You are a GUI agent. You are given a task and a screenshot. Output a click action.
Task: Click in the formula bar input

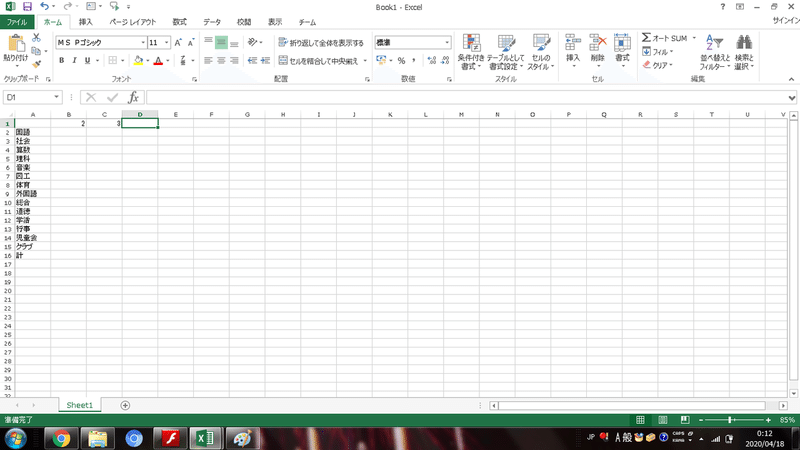point(466,97)
